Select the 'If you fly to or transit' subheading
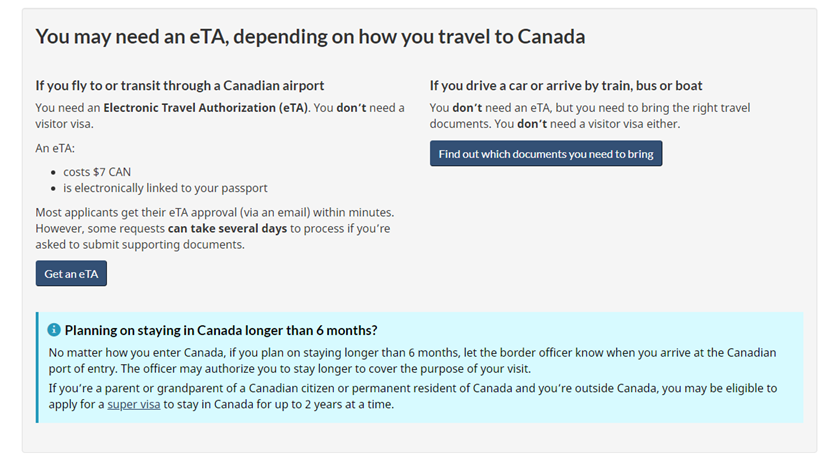 [180, 86]
